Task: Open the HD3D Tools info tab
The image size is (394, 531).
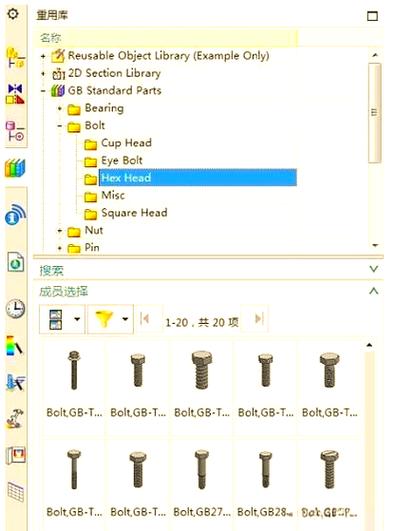Action: click(15, 215)
